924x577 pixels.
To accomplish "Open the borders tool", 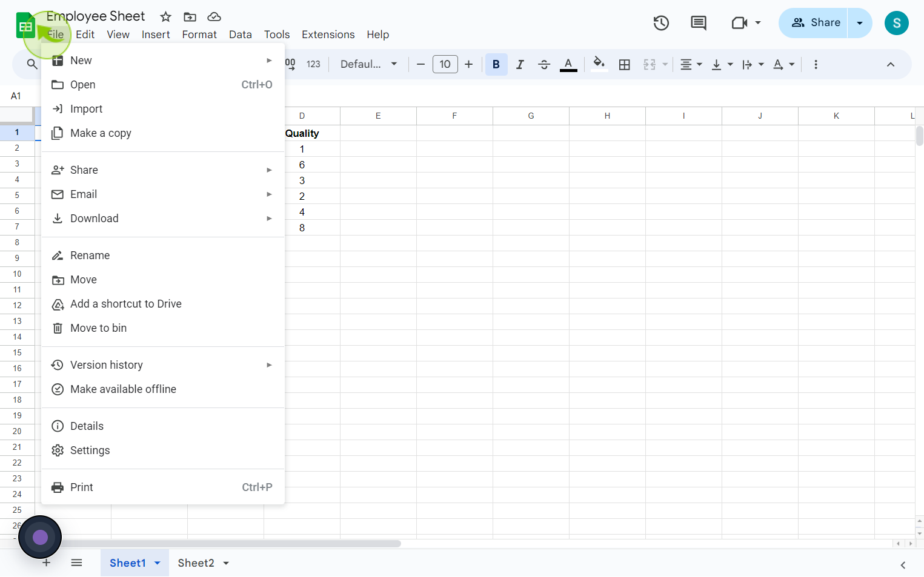I will tap(625, 64).
